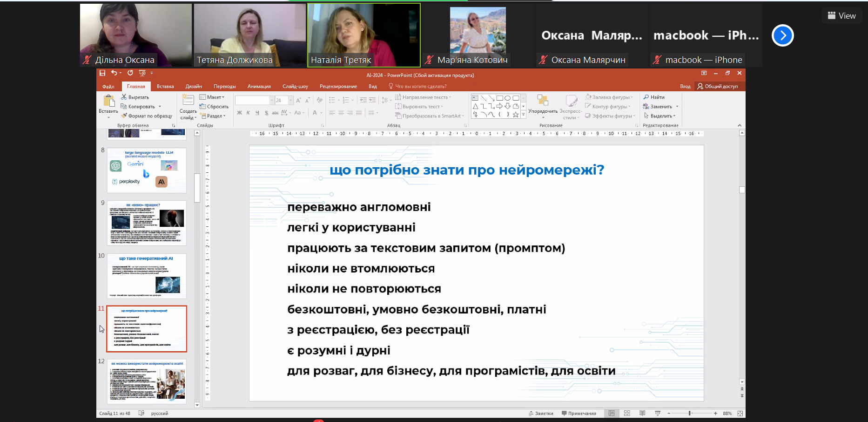The height and width of the screenshot is (422, 868).
Task: Click the Save icon in quick access toolbar
Action: point(102,73)
